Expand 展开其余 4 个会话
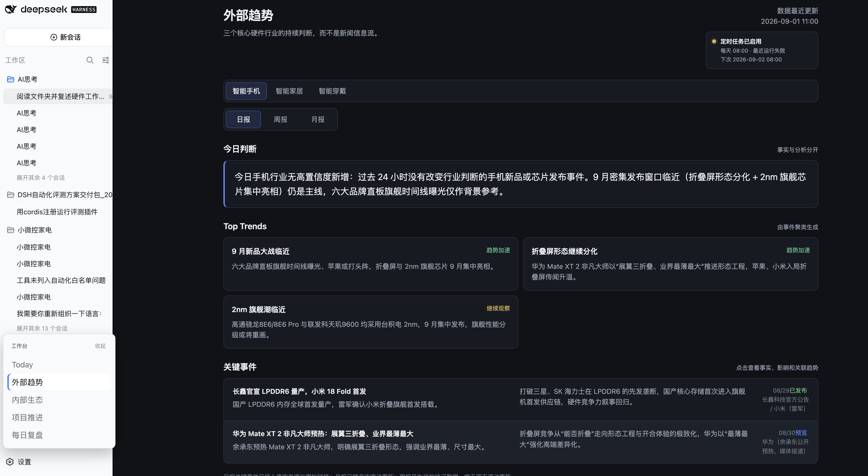Screen dimensions: 868x476 pyautogui.click(x=41, y=178)
